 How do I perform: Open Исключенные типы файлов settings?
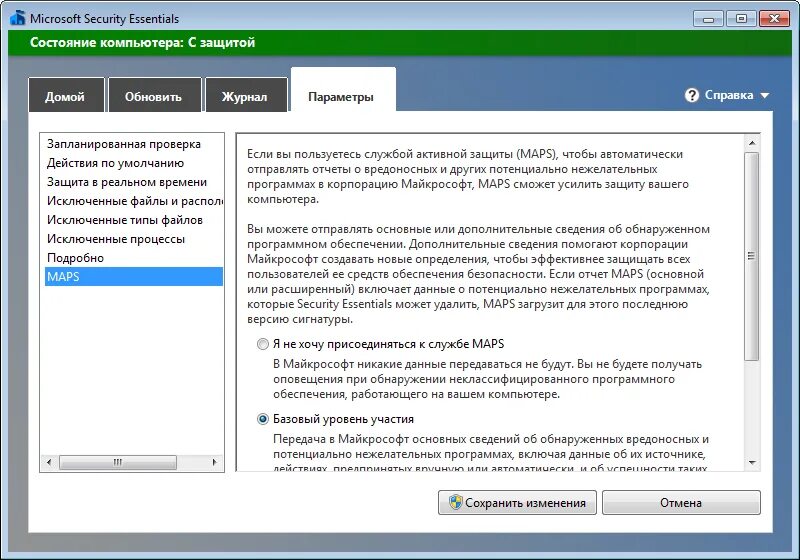pyautogui.click(x=134, y=220)
